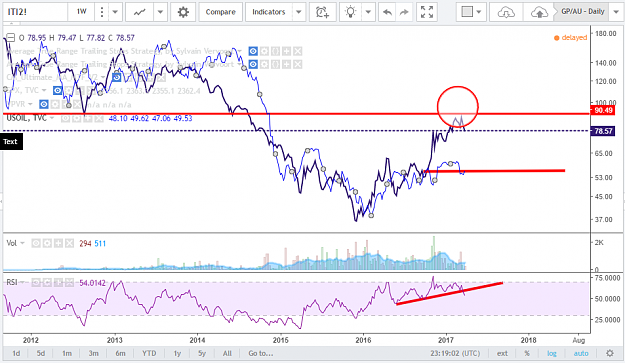Select the 5y time range
Viewport: 625px width, 363px height.
(x=202, y=353)
